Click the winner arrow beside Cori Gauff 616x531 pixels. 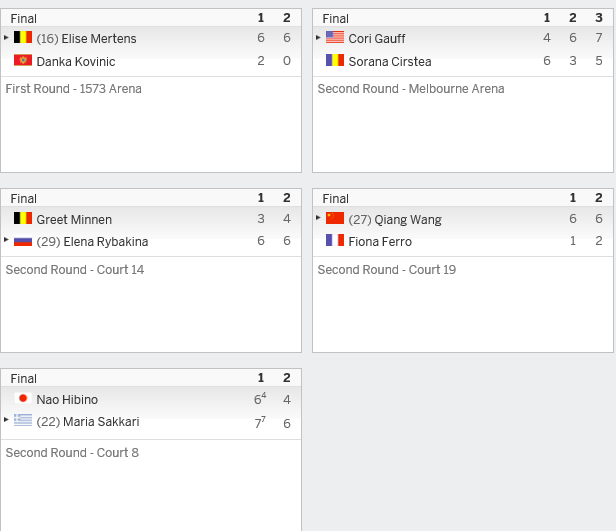[x=318, y=37]
